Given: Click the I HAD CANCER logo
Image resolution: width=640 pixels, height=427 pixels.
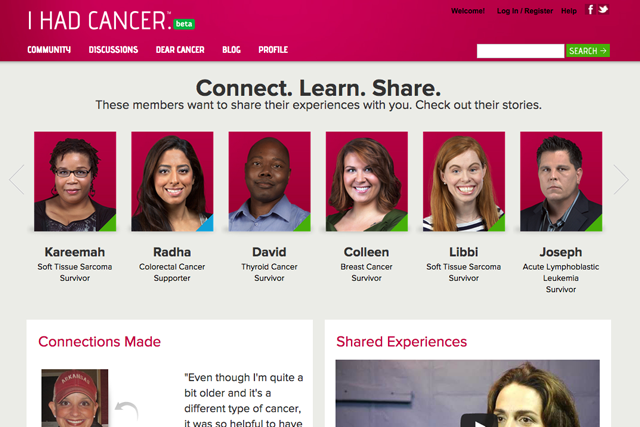Looking at the screenshot, I should click(x=100, y=20).
